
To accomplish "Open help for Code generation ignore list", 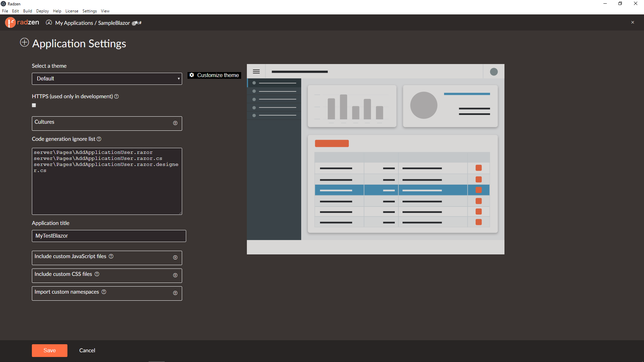I will (x=99, y=139).
